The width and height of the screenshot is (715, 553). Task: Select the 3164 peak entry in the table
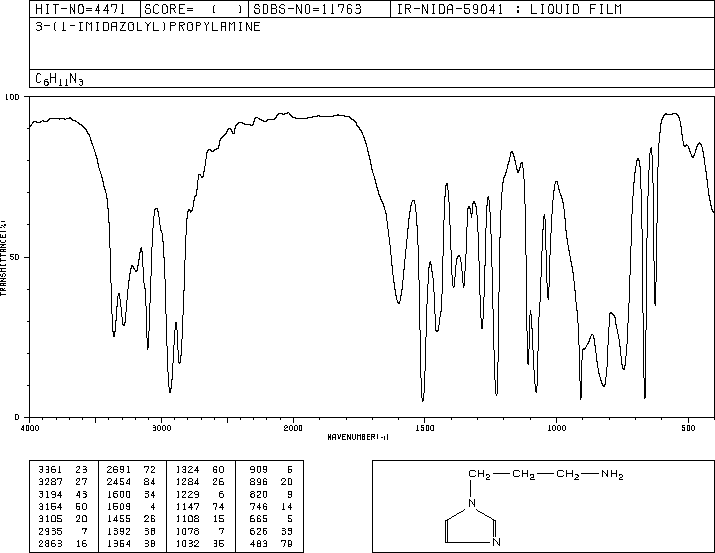pyautogui.click(x=63, y=506)
